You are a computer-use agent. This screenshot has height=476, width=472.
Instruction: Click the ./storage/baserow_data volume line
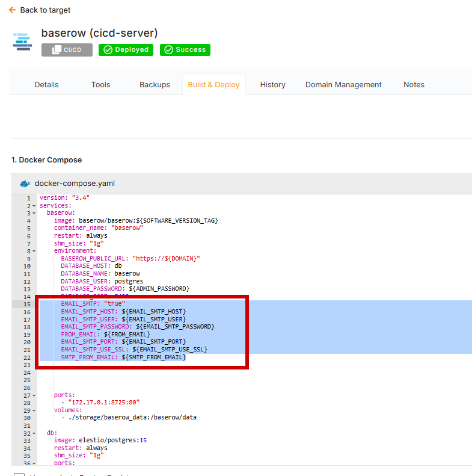tap(129, 418)
